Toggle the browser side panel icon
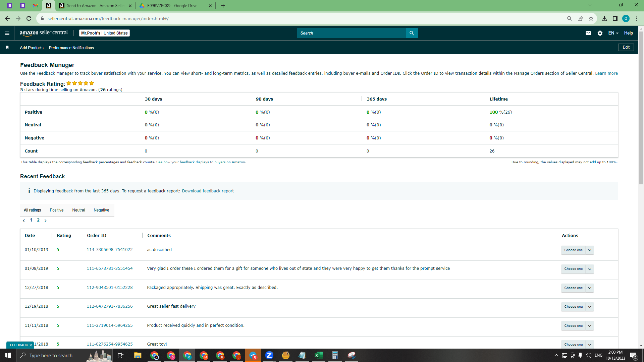The image size is (644, 362). point(615,18)
